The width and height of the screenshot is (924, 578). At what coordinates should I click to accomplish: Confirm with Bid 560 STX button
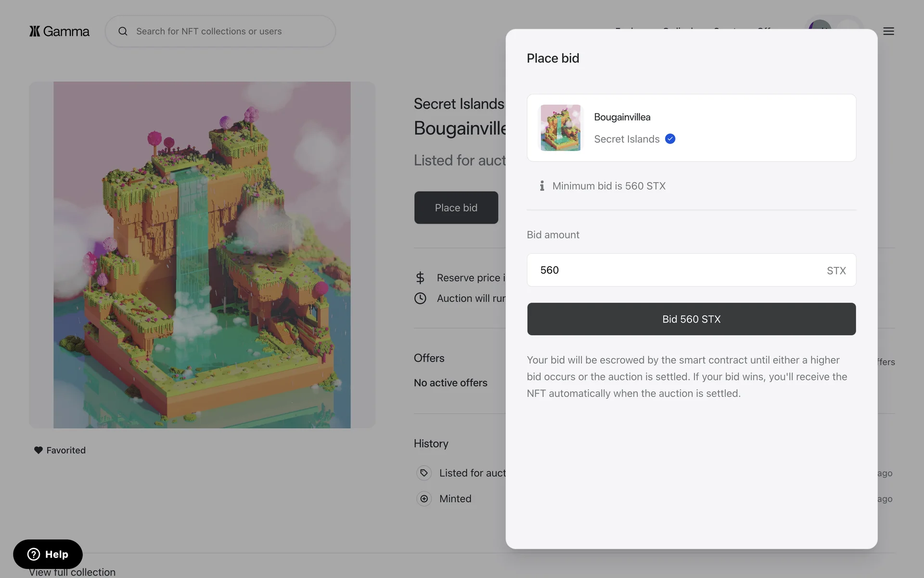691,319
